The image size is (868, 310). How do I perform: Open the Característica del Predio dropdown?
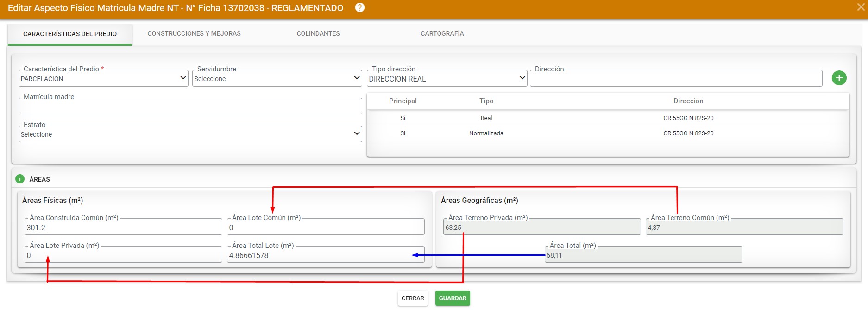[x=103, y=78]
